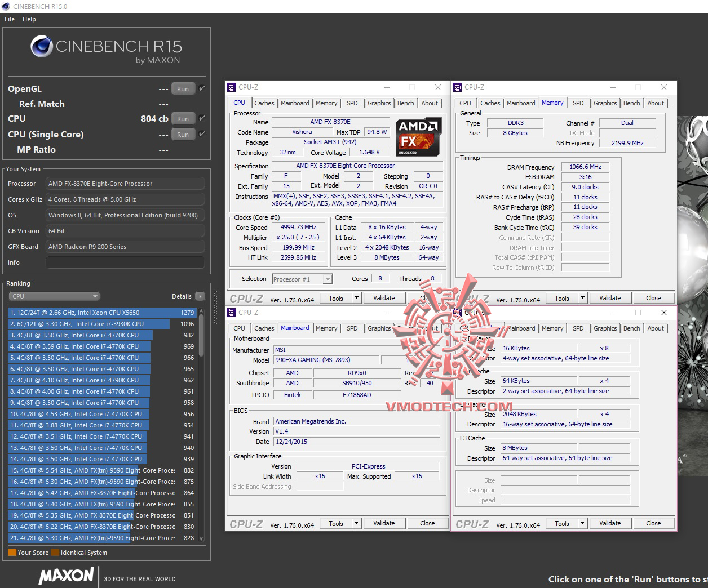Screen dimensions: 708x588
Task: Click the CPU-Z icon in CPU window title
Action: [231, 87]
